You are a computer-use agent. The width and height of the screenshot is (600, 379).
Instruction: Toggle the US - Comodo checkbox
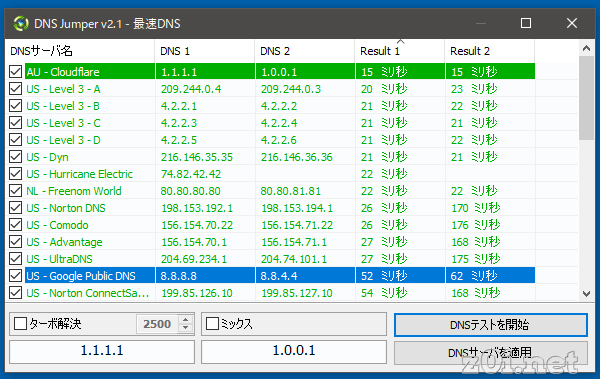[x=15, y=225]
